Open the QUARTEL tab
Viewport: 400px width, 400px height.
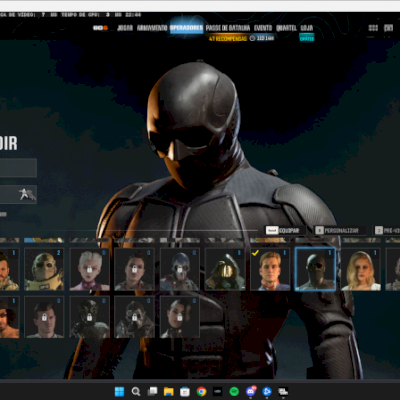pyautogui.click(x=286, y=28)
